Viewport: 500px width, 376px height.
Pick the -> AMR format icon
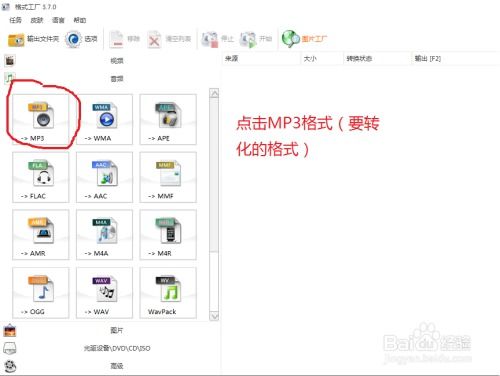click(x=41, y=235)
